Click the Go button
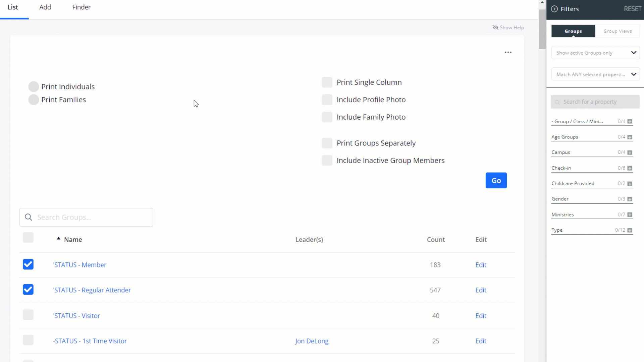The image size is (644, 362). click(x=496, y=180)
